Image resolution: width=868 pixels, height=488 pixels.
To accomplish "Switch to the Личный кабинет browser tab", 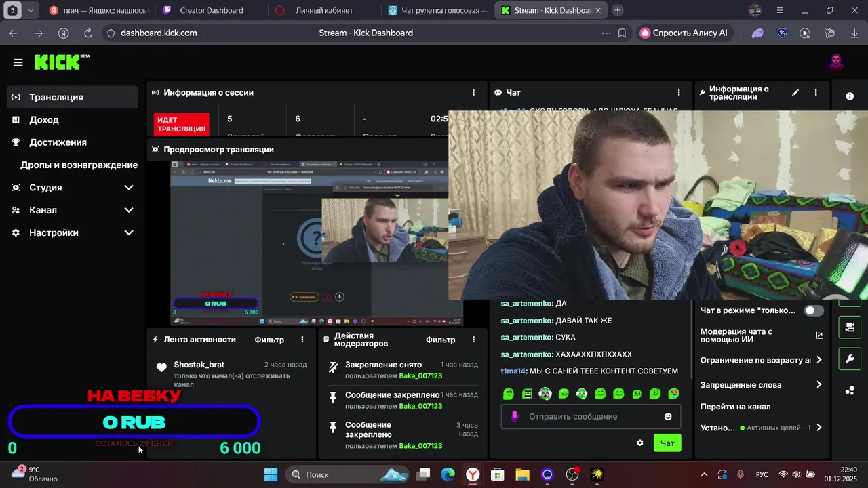I will (323, 10).
